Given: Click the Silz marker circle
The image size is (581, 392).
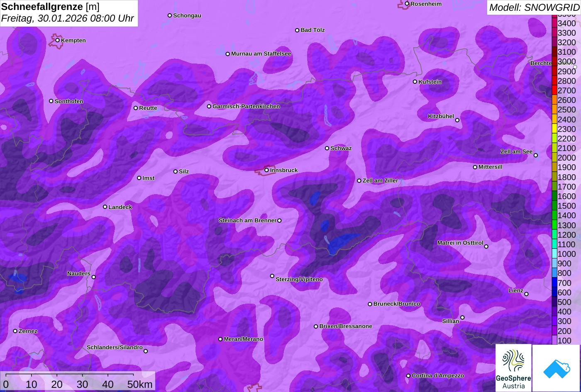Looking at the screenshot, I should pos(176,171).
